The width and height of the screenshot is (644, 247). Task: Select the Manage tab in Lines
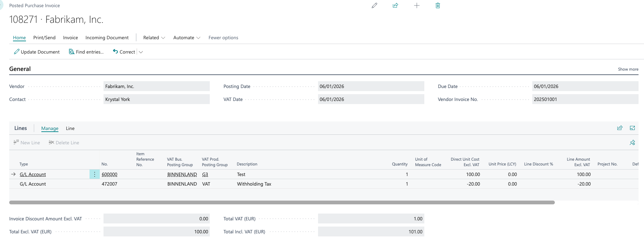tap(50, 128)
